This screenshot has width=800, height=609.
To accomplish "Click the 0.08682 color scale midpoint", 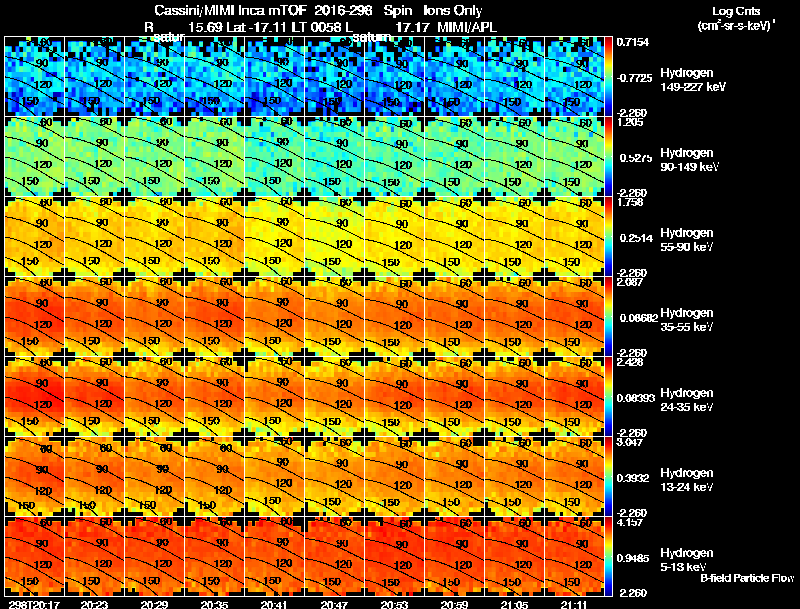I will coord(637,318).
